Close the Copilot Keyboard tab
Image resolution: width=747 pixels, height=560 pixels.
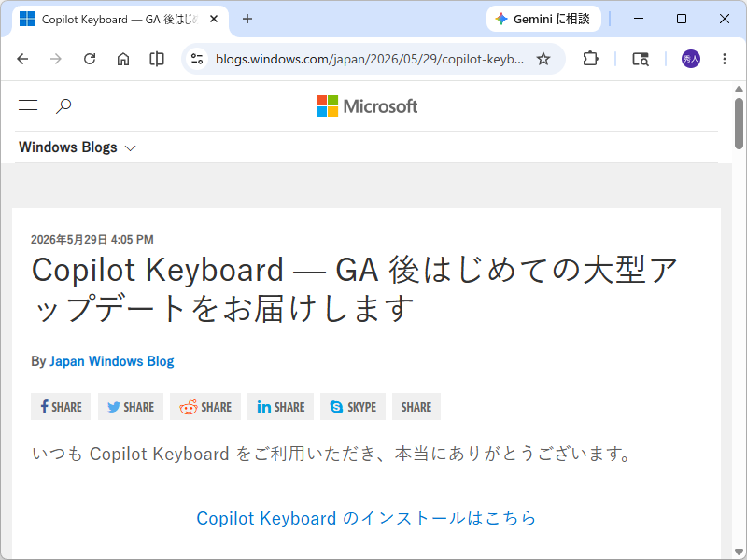click(214, 19)
